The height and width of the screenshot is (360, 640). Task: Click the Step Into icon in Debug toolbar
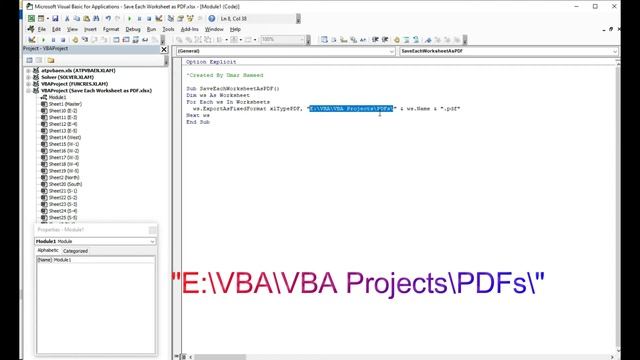(84, 40)
